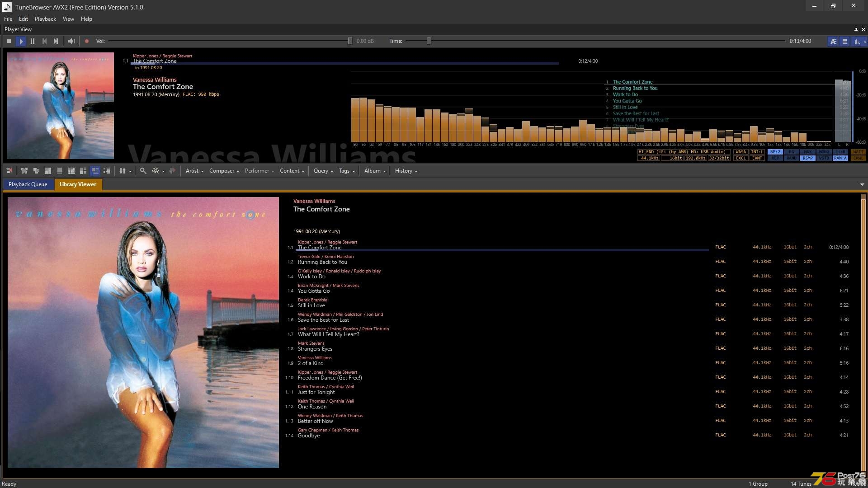Expand the sort order dropdown arrow
The height and width of the screenshot is (488, 868).
131,171
